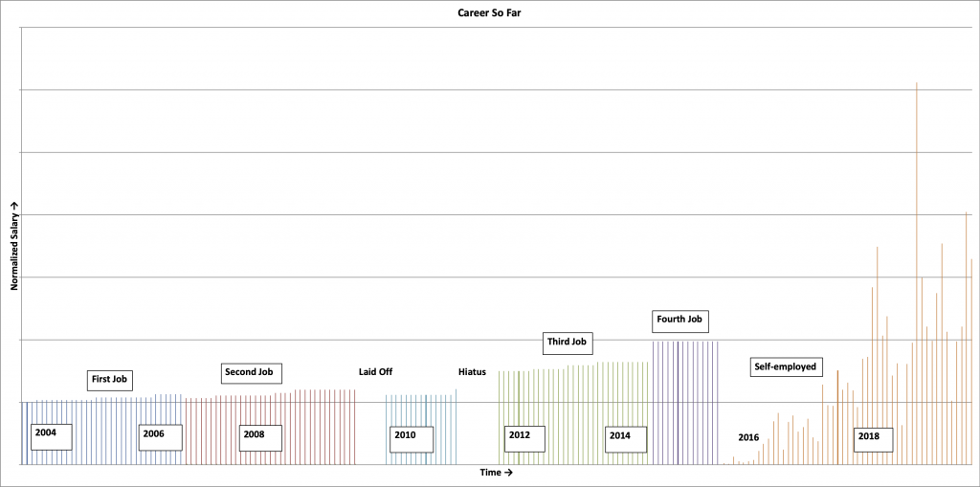Select the "Third Job" annotation box
The image size is (980, 487).
pos(568,343)
